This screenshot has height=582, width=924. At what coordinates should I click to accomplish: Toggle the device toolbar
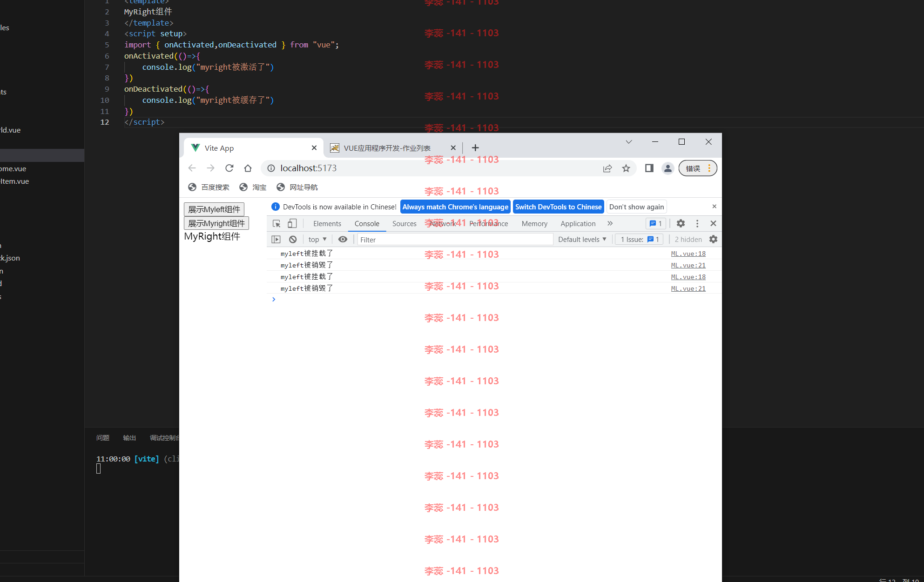pyautogui.click(x=292, y=224)
